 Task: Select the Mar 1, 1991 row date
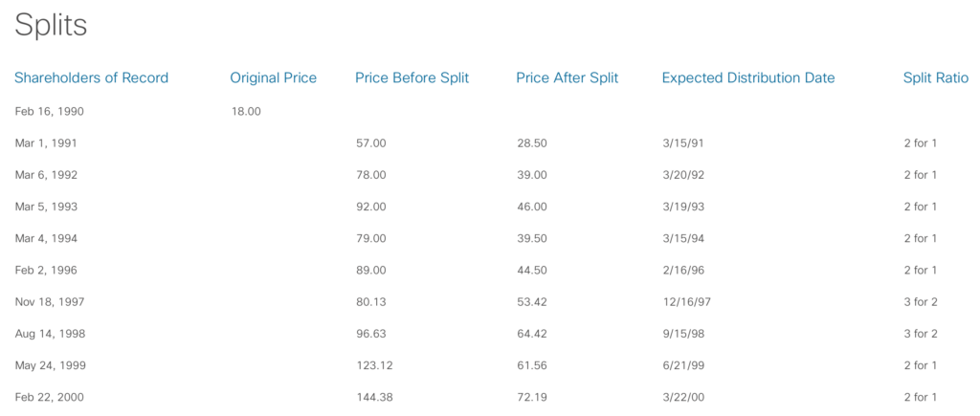click(46, 143)
